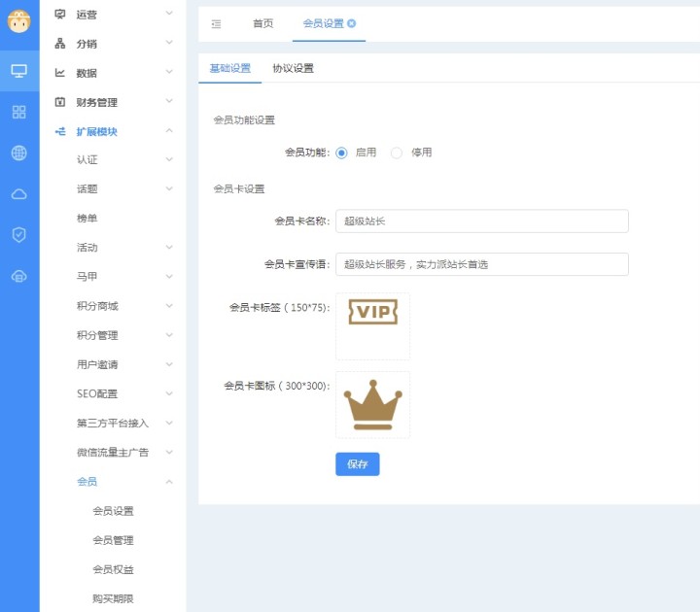The width and height of the screenshot is (700, 612).
Task: Select the 停用 radio button
Action: point(397,153)
